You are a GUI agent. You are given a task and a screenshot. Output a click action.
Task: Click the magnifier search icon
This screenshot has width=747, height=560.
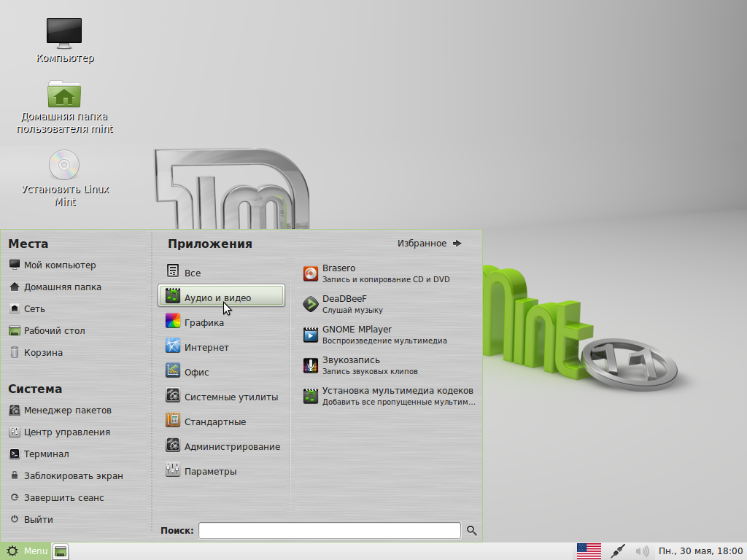coord(472,531)
